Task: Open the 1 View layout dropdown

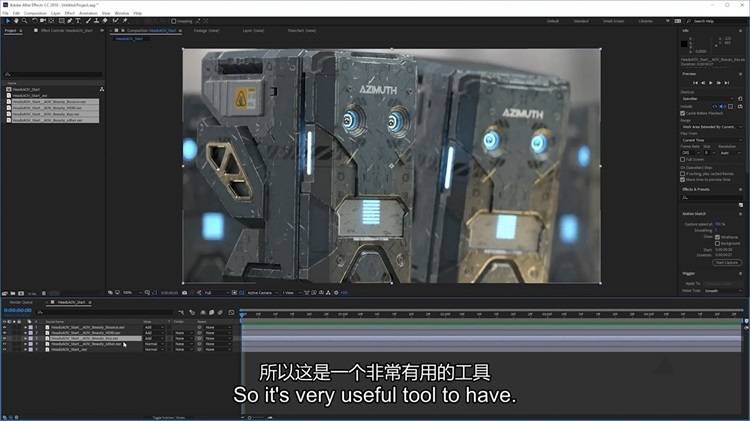Action: coord(290,292)
